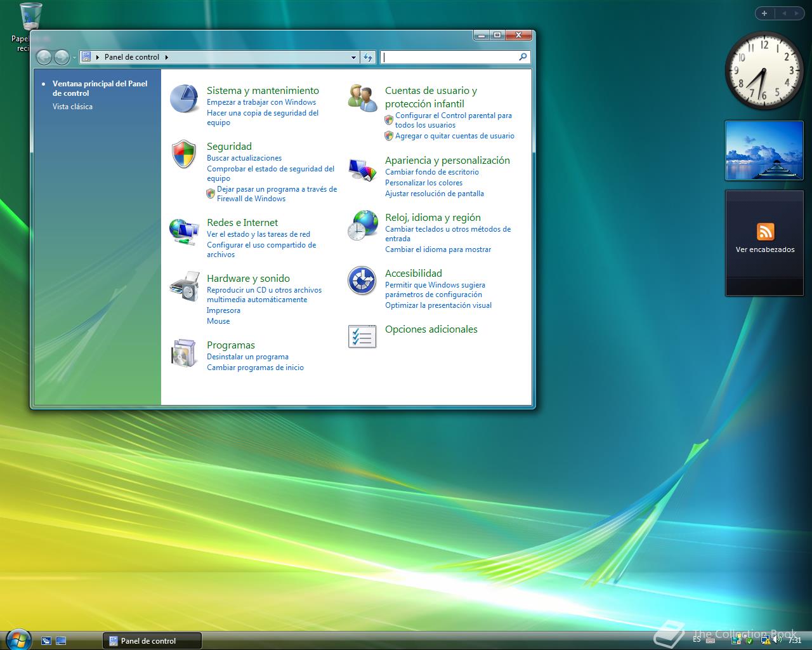Click the Back arrow navigation button

click(44, 57)
